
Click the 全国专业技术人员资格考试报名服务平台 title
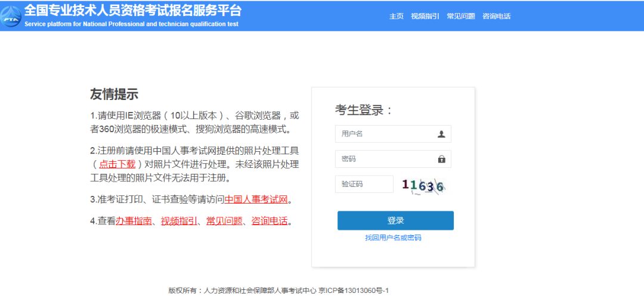[133, 10]
